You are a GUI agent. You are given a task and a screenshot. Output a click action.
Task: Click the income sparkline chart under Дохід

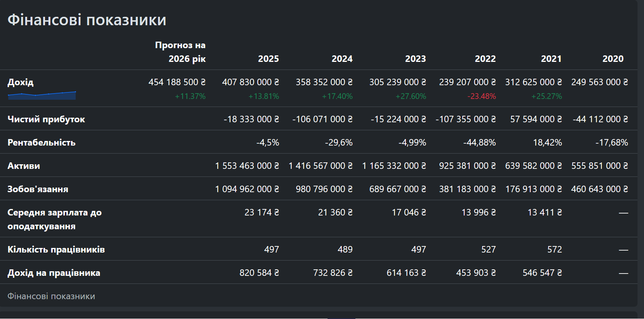click(x=42, y=96)
